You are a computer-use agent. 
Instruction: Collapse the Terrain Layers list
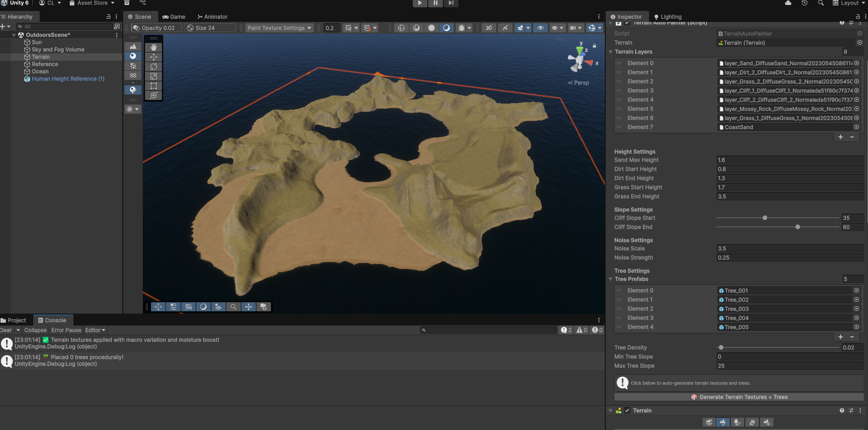point(611,52)
